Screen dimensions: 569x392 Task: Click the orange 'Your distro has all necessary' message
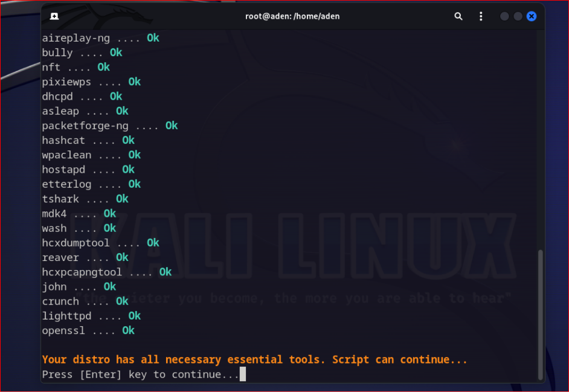254,360
